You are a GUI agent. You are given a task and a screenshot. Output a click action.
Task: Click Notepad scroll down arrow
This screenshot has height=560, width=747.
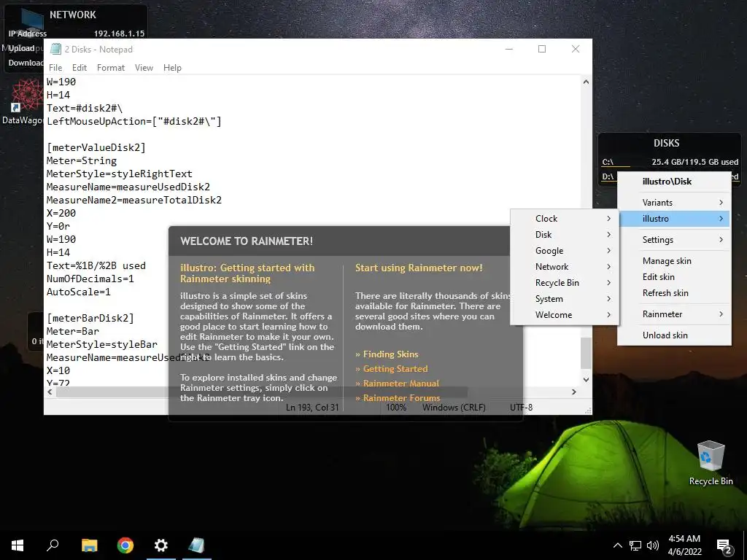(x=586, y=379)
